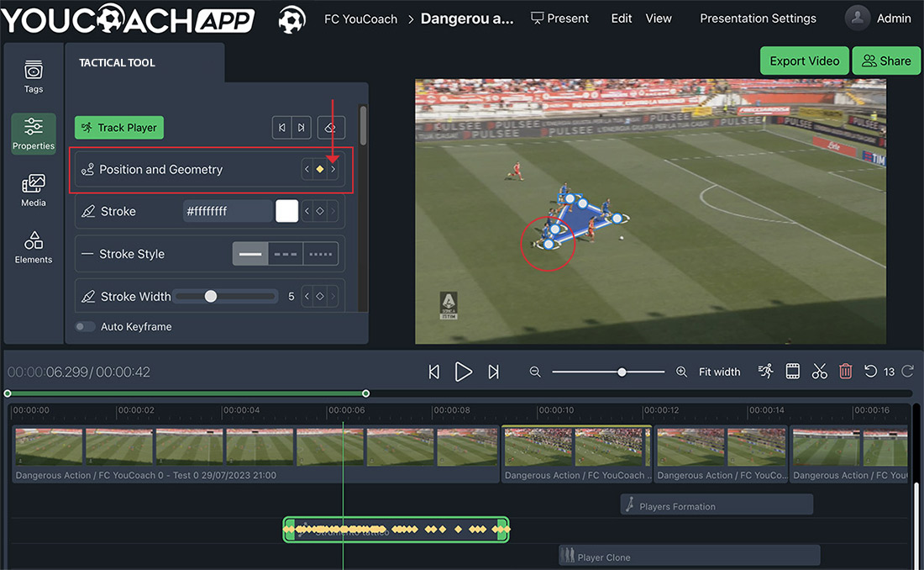Jump to previous keyframe in Tactical Tool
924x570 pixels.
tap(281, 128)
